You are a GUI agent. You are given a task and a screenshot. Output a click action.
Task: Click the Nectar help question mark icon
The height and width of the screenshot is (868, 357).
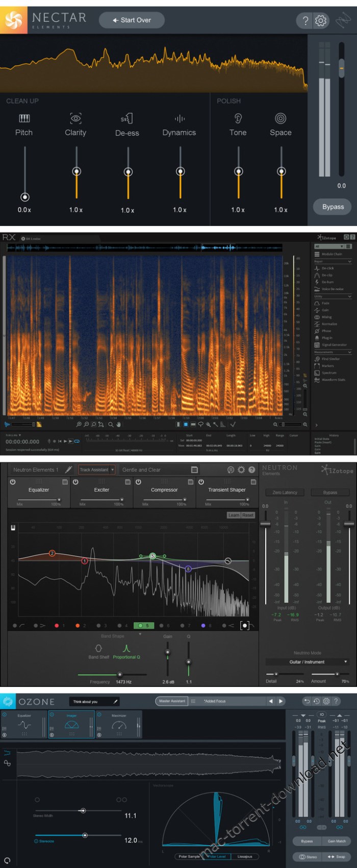tap(305, 20)
